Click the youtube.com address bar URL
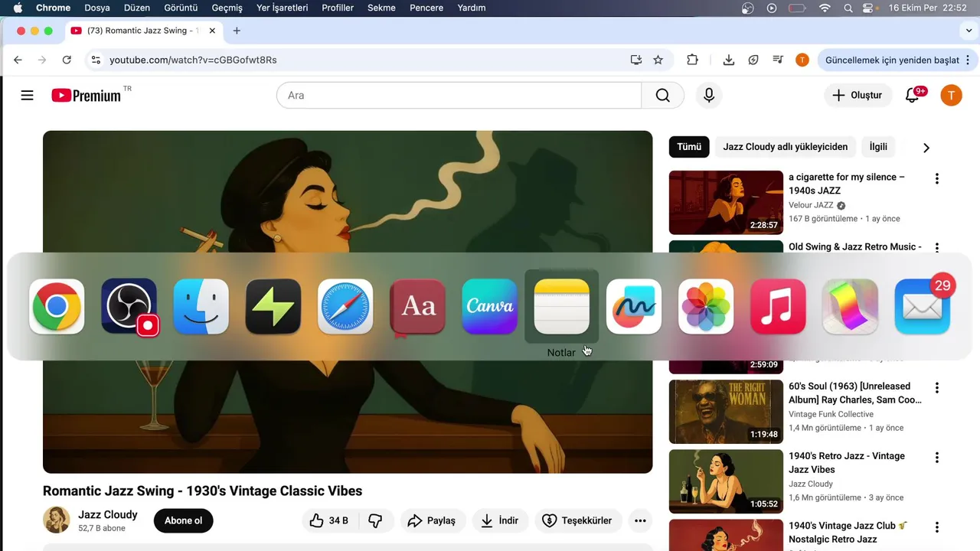 [193, 60]
